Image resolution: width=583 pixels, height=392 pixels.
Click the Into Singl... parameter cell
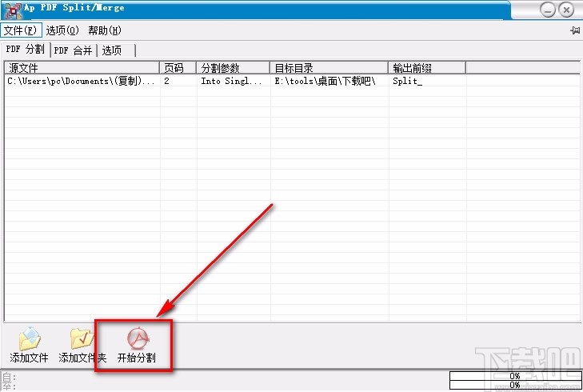click(234, 81)
